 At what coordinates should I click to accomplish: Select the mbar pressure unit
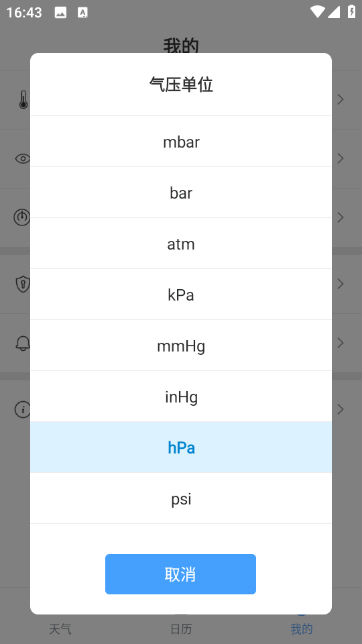(181, 142)
